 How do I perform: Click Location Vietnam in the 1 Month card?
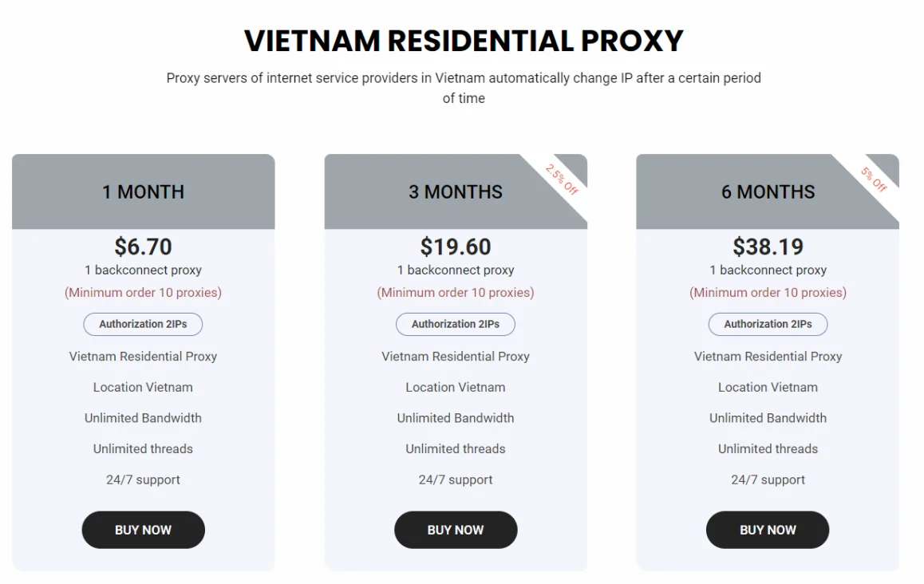[143, 387]
